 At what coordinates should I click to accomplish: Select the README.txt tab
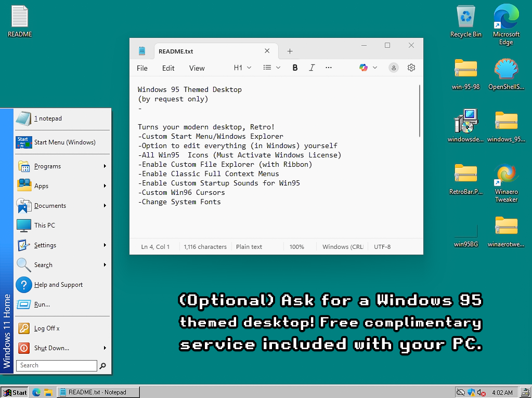(216, 51)
